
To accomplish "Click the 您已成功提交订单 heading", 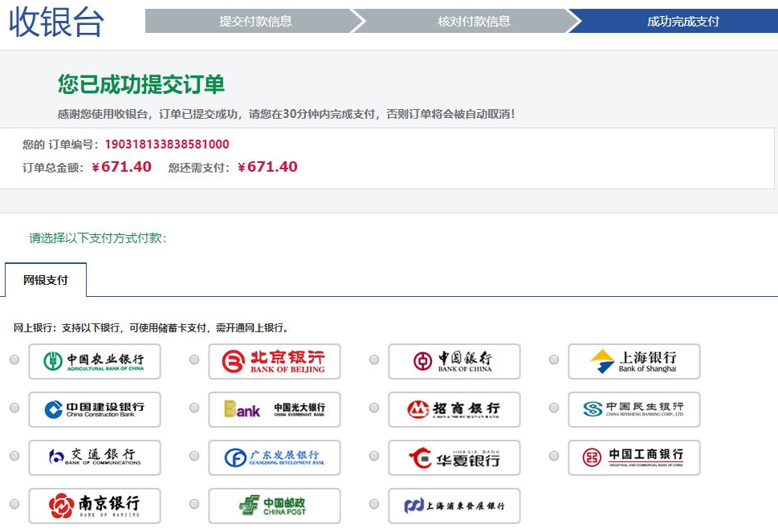I will pyautogui.click(x=141, y=83).
